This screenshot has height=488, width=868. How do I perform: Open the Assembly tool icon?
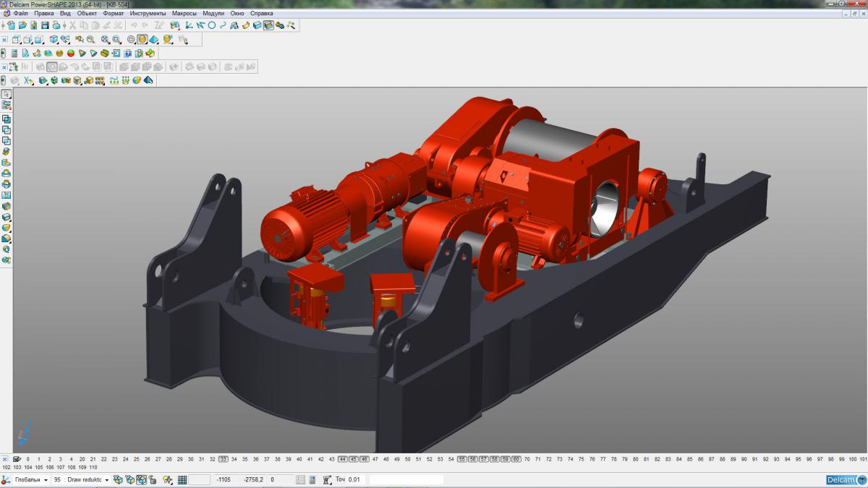point(280,25)
